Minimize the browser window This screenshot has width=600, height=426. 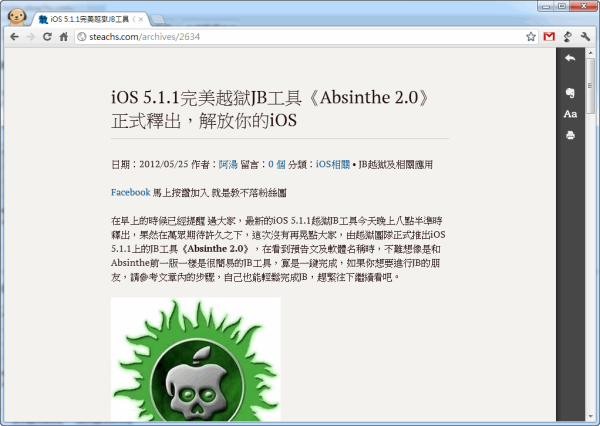click(546, 6)
